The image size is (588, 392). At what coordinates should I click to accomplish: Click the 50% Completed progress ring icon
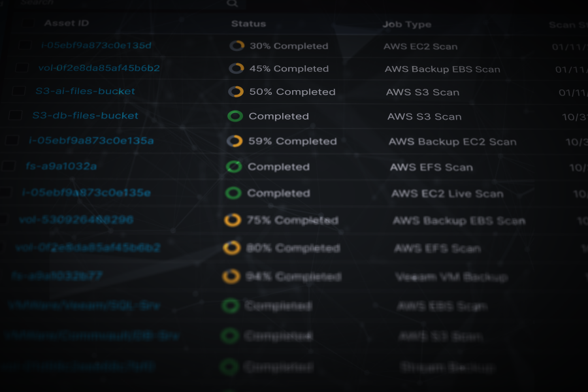pos(236,91)
